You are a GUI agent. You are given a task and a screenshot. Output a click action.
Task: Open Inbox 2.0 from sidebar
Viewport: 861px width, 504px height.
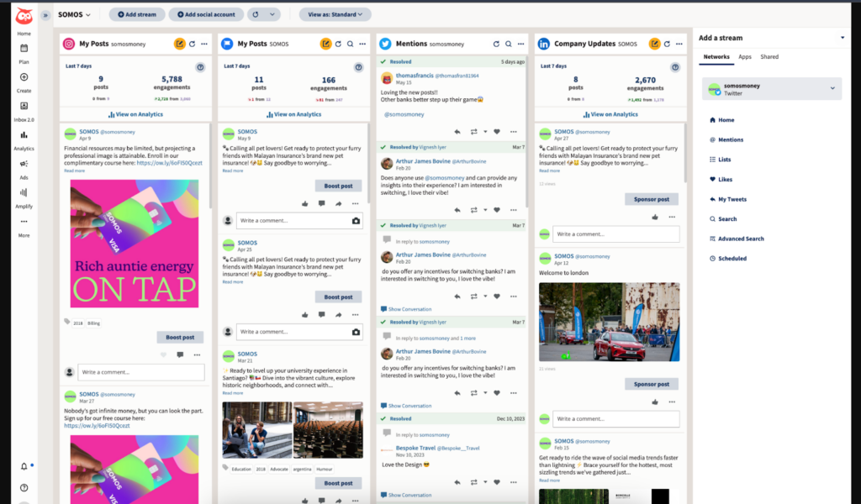[x=24, y=112]
